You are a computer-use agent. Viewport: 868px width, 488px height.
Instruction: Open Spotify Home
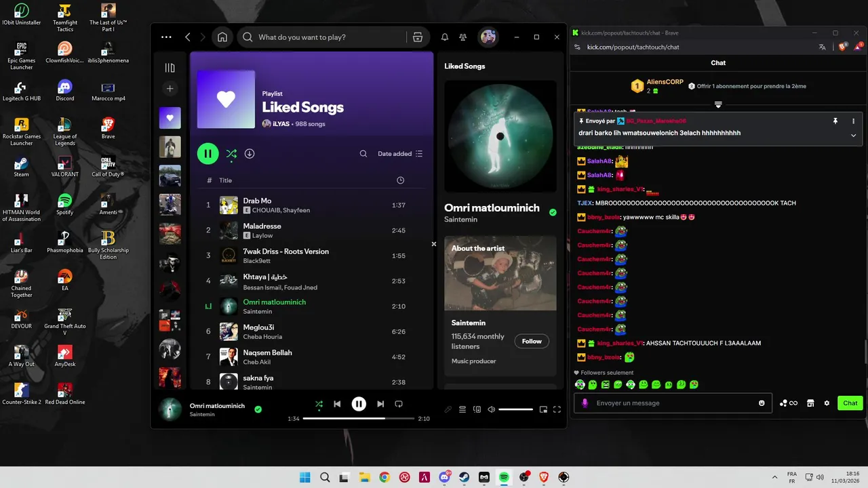point(222,37)
